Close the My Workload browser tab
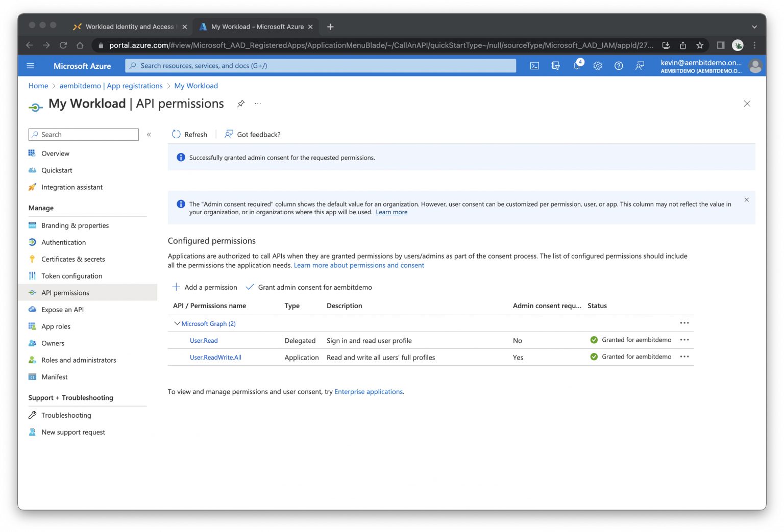 tap(310, 27)
